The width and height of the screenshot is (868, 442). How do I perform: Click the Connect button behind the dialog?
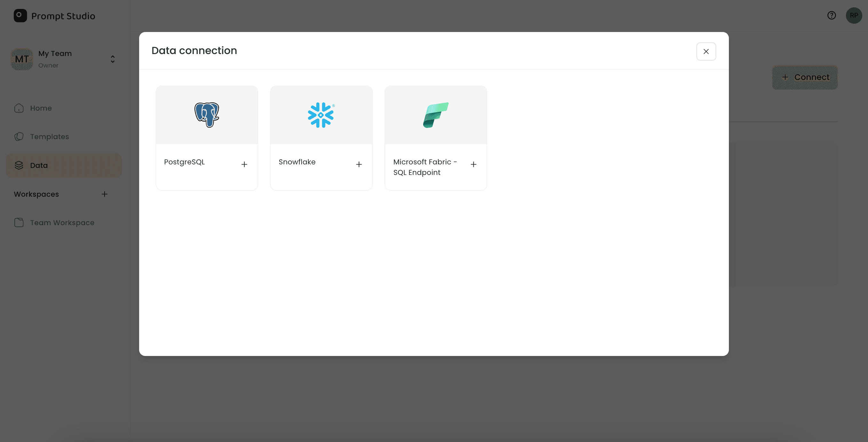pos(805,77)
